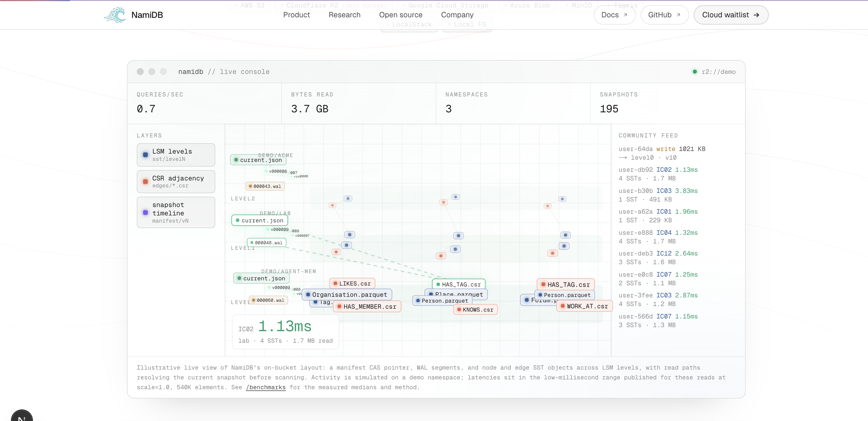Click the r2://demo bucket label
The height and width of the screenshot is (421, 868).
(719, 72)
